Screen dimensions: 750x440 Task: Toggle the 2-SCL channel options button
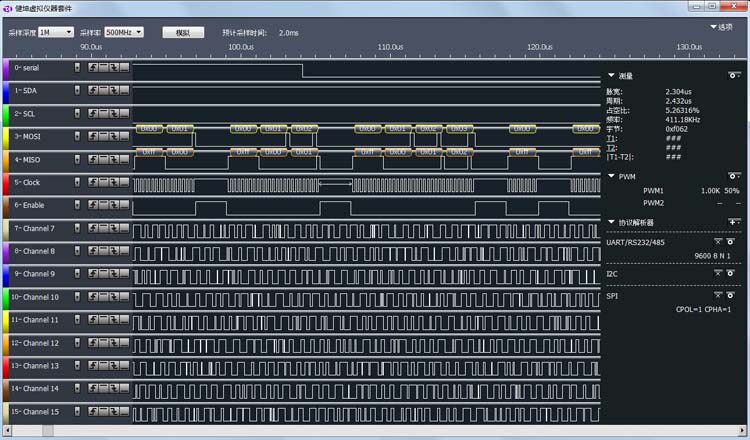(78, 114)
